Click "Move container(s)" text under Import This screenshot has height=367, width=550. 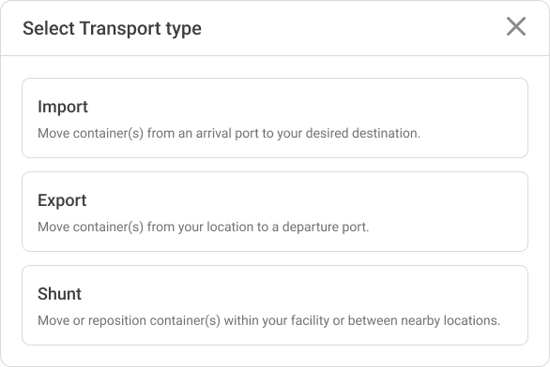tap(90, 133)
